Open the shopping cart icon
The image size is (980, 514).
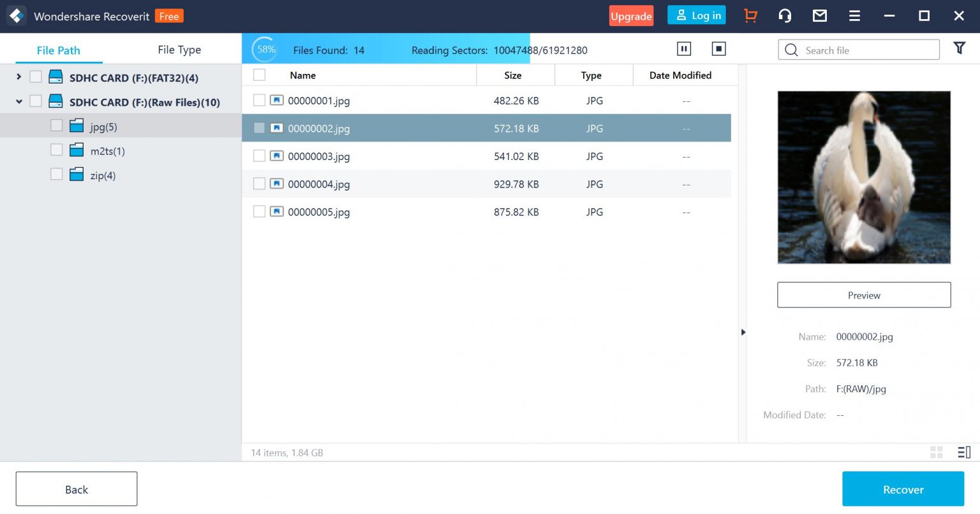[751, 16]
